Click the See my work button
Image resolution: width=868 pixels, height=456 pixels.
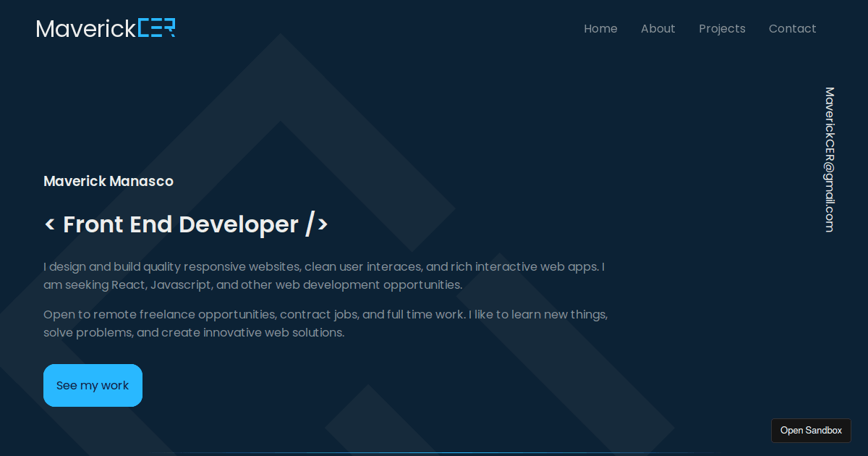click(93, 385)
